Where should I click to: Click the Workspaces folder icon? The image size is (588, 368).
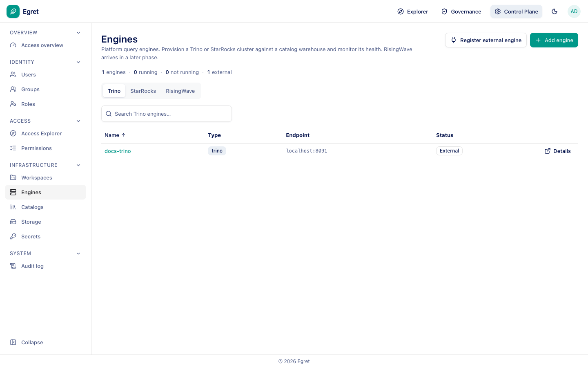tap(13, 178)
